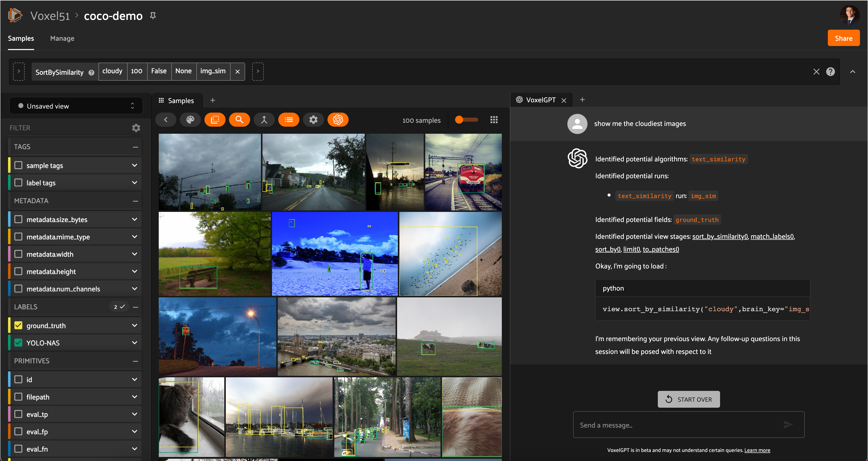The width and height of the screenshot is (868, 461).
Task: Uncheck the ground_truth checkbox
Action: [19, 326]
